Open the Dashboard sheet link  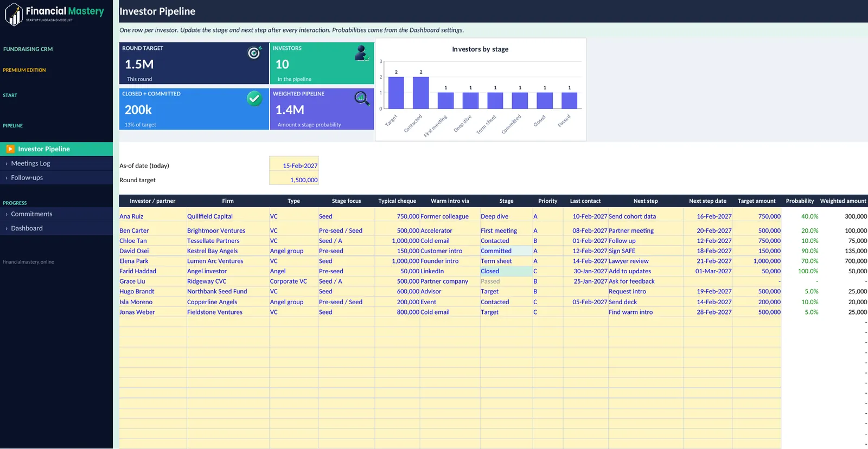pyautogui.click(x=56, y=228)
